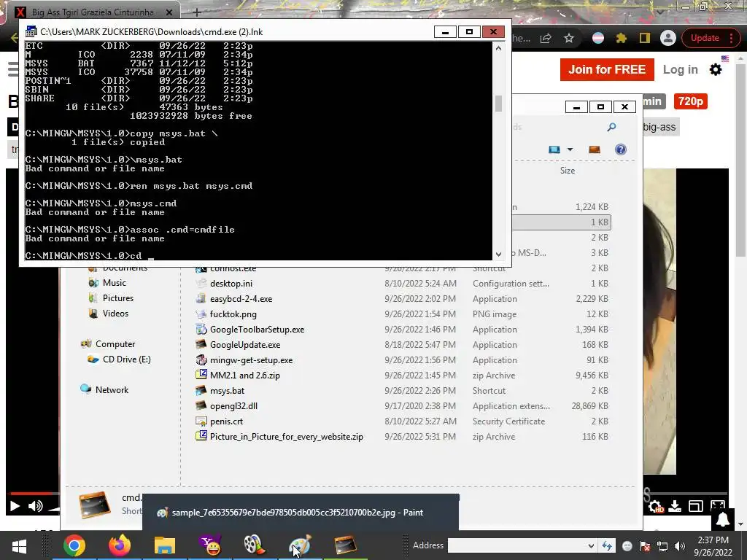Mute the video player speaker icon

[35, 506]
